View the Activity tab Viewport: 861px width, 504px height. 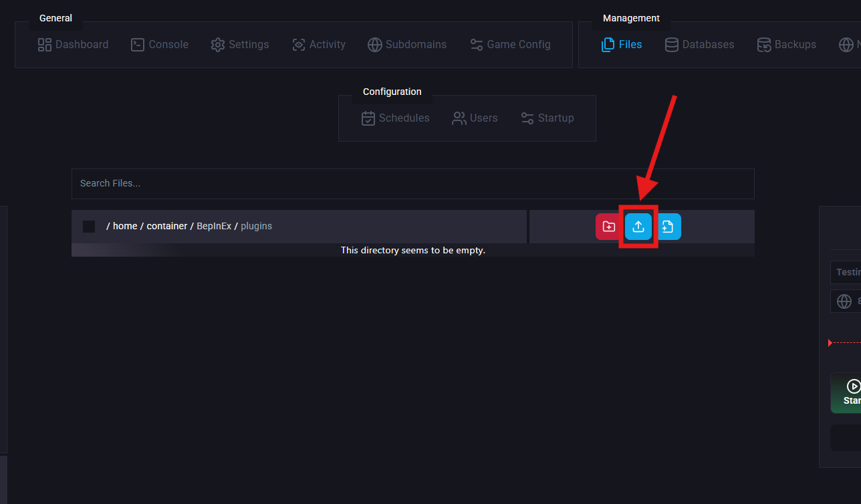point(319,45)
